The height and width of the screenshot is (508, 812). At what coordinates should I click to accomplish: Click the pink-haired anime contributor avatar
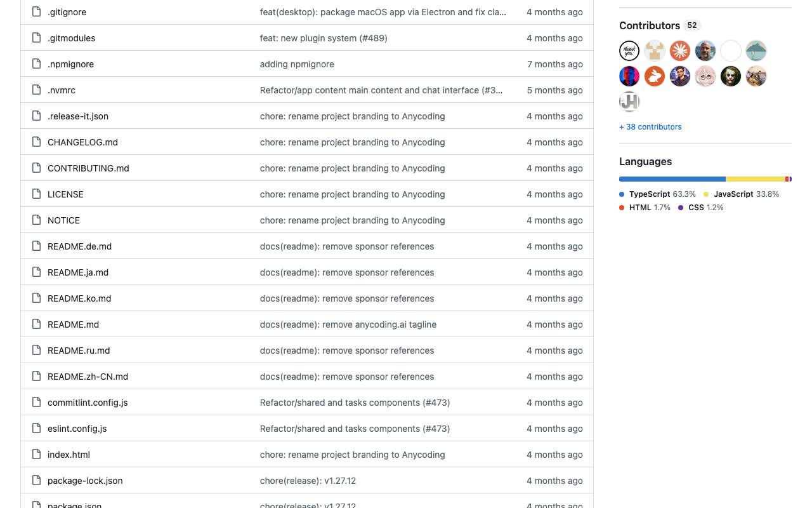coord(705,76)
